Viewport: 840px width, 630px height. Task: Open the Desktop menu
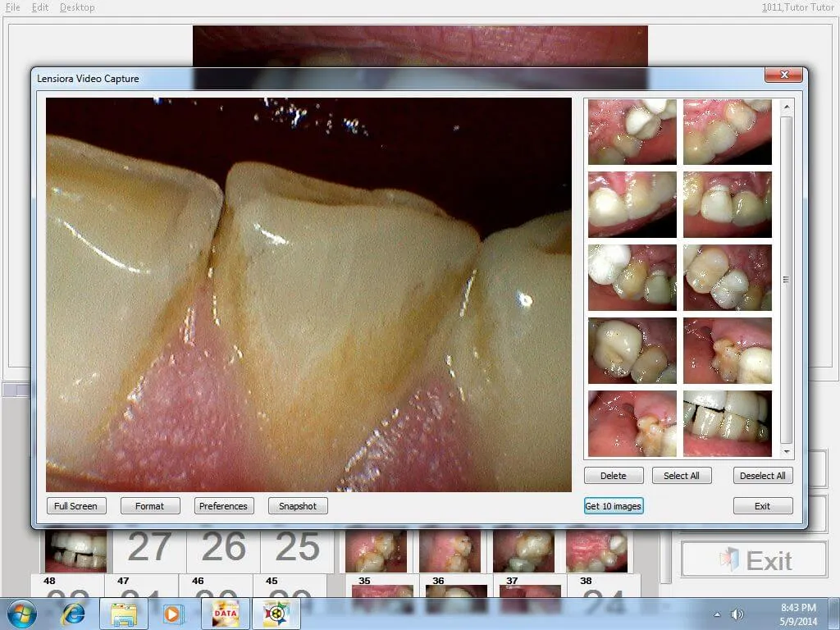coord(76,7)
